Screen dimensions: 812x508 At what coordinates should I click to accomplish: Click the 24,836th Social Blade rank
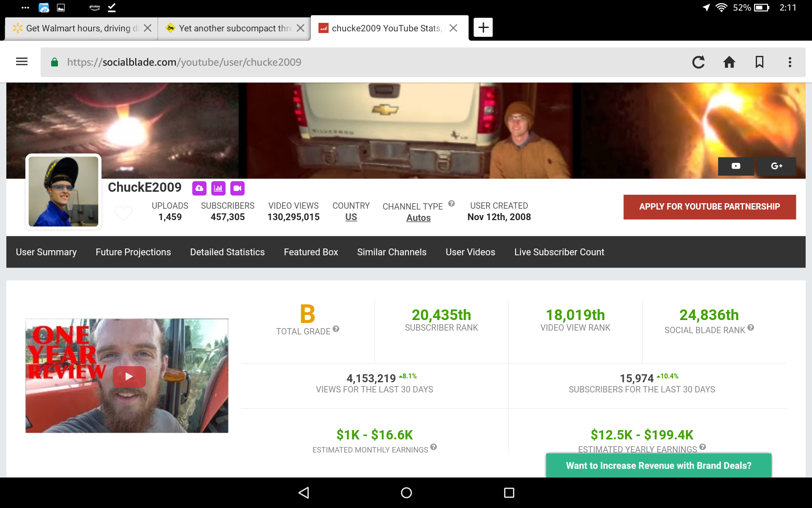click(709, 315)
